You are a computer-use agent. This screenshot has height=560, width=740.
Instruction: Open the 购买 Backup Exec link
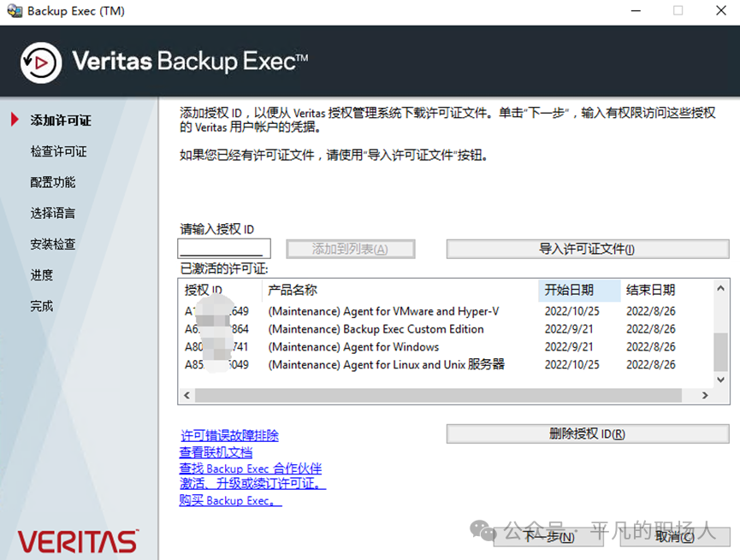229,501
